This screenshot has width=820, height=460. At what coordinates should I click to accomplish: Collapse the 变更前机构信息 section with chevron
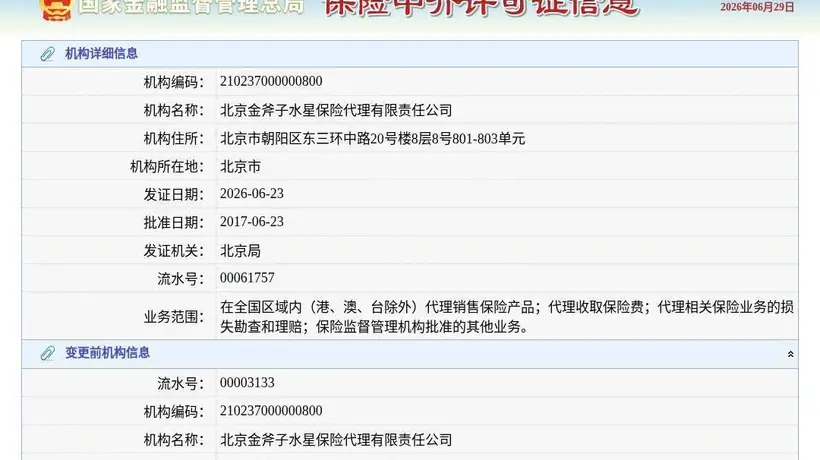(790, 354)
